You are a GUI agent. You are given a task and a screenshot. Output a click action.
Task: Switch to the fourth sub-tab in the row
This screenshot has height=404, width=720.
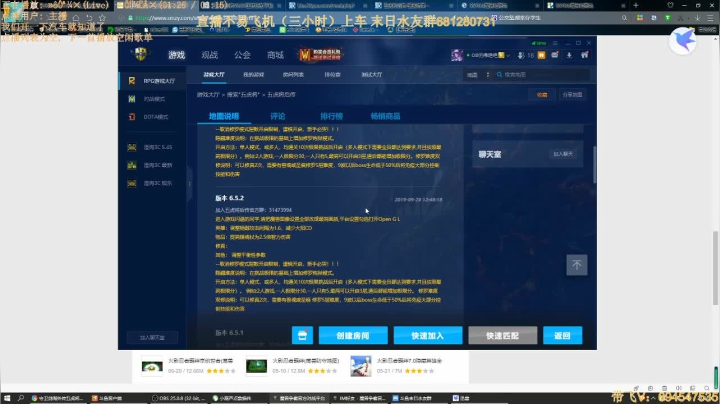coord(332,74)
